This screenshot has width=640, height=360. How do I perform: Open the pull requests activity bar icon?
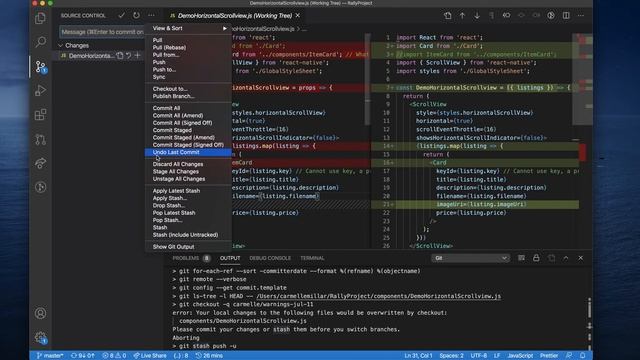pyautogui.click(x=40, y=139)
